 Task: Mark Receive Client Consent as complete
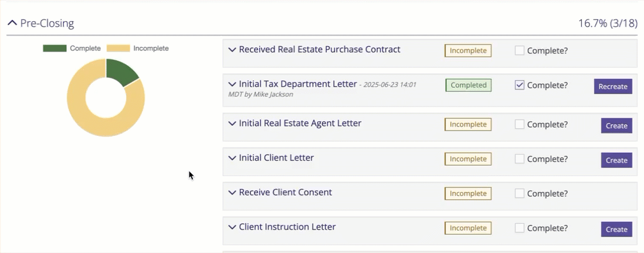520,193
